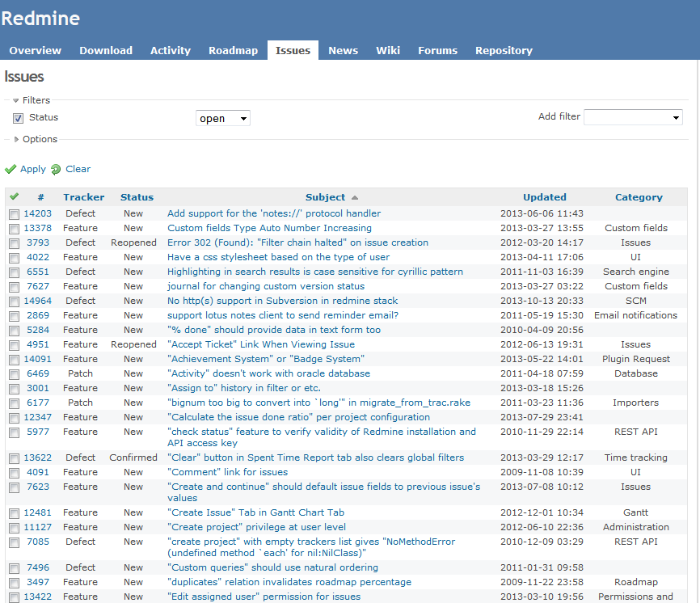Viewport: 700px width, 603px height.
Task: Expand the Options section
Action: tap(36, 139)
